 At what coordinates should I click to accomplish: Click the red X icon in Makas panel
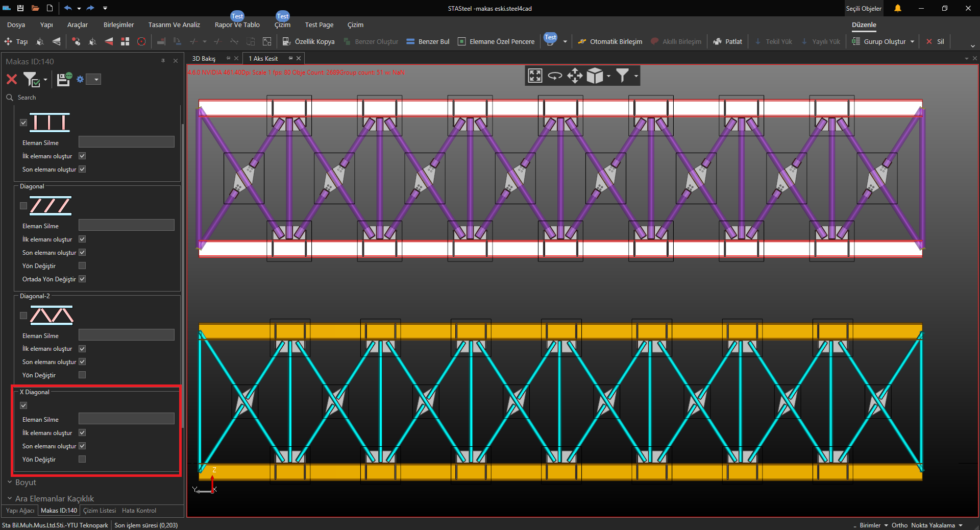point(12,79)
